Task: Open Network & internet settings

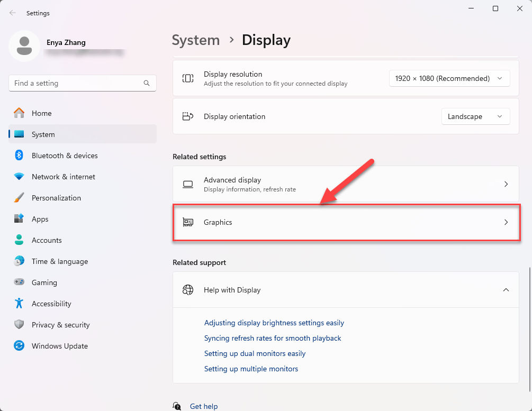Action: 83,177
